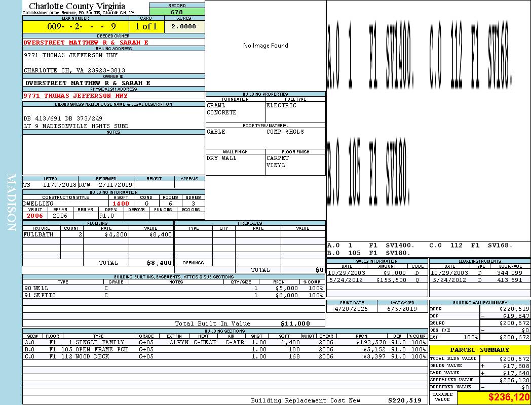Viewport: 532px width, 405px height.
Task: Click section B.0 OPEN FRAME PCH row
Action: pyautogui.click(x=225, y=349)
